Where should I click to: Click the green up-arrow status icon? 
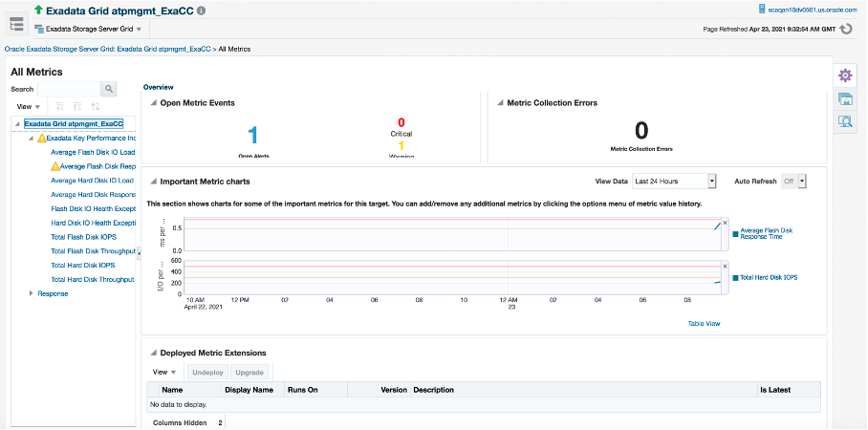click(38, 10)
